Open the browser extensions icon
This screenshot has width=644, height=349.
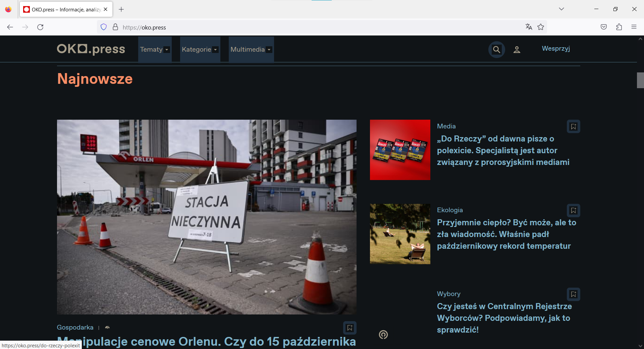pyautogui.click(x=619, y=27)
